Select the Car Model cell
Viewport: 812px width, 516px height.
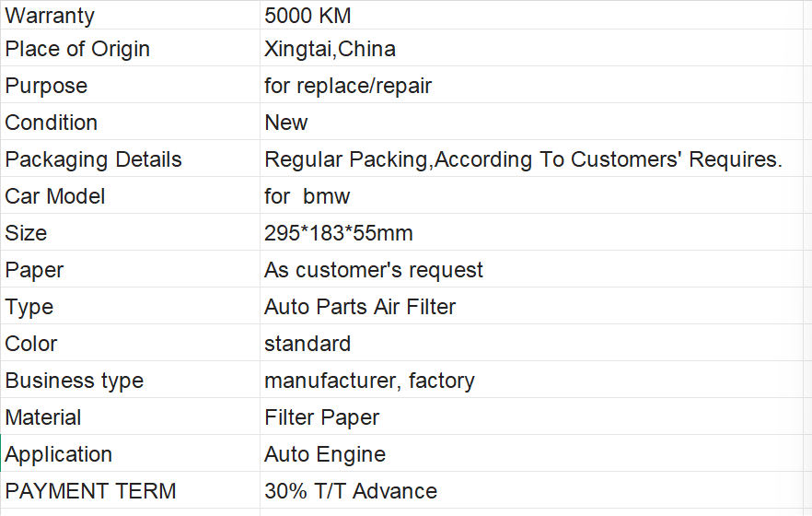tap(130, 195)
